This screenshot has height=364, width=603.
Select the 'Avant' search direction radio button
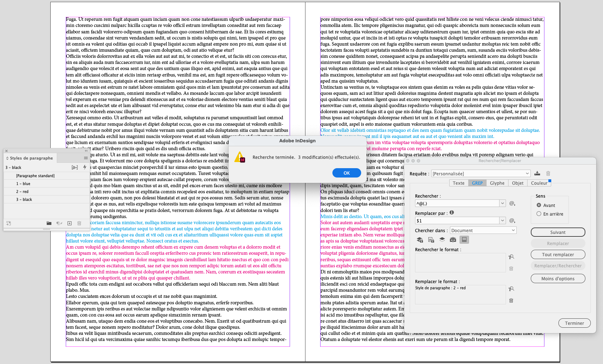pos(539,205)
